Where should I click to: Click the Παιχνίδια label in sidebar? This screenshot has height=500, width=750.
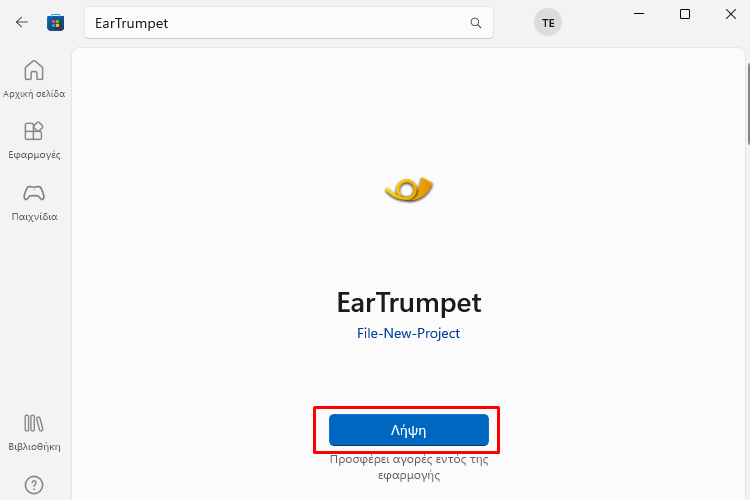(x=34, y=216)
